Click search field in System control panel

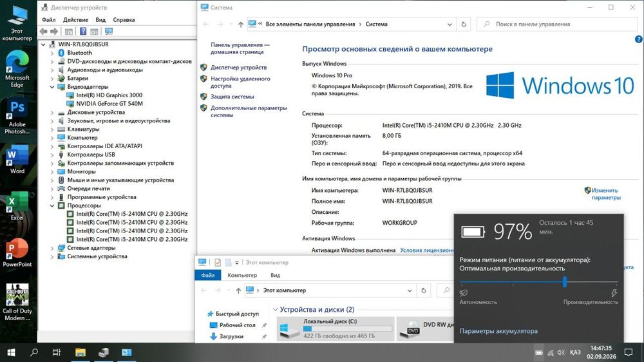[x=557, y=24]
